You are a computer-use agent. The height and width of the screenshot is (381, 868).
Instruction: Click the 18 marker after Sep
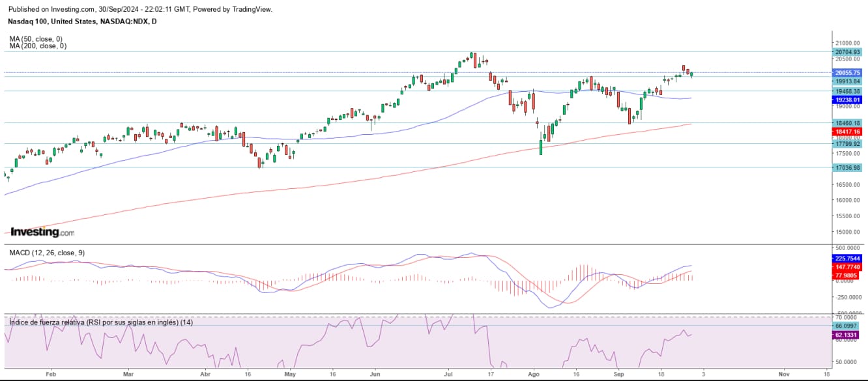660,374
